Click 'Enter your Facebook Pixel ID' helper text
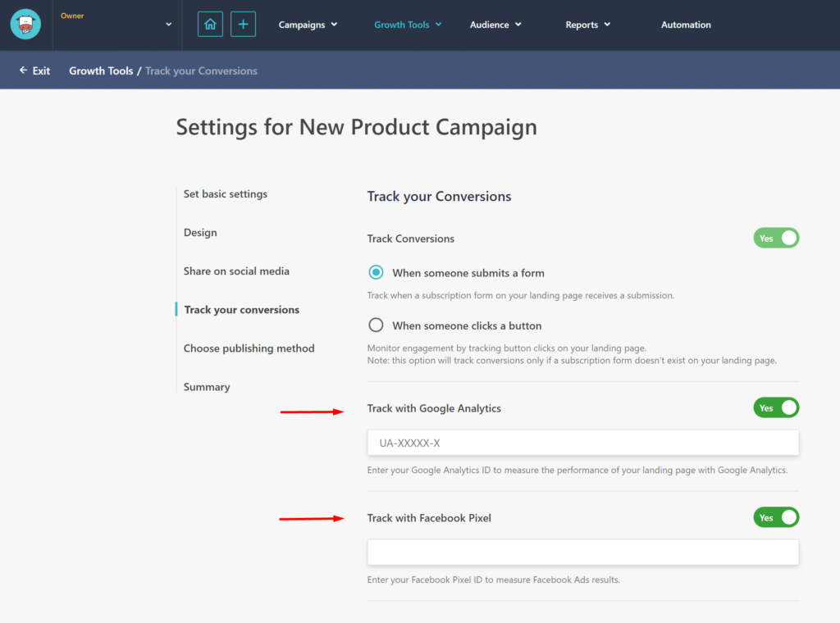This screenshot has width=840, height=623. [493, 580]
